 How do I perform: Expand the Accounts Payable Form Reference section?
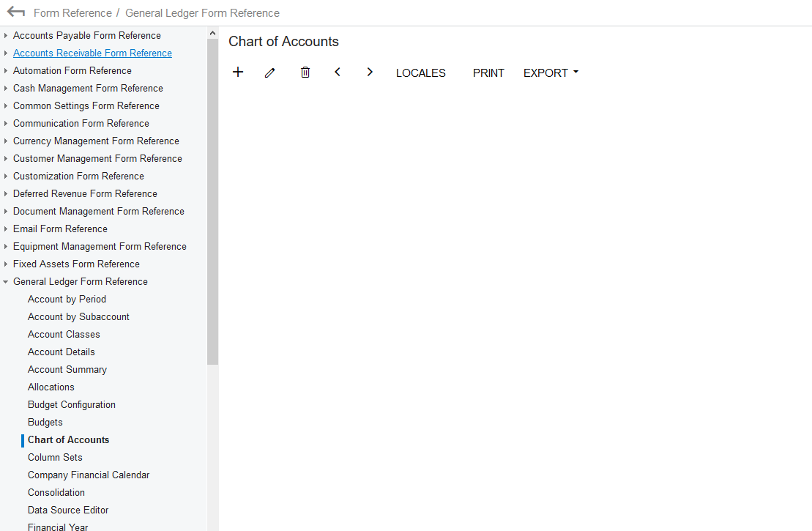[x=5, y=35]
